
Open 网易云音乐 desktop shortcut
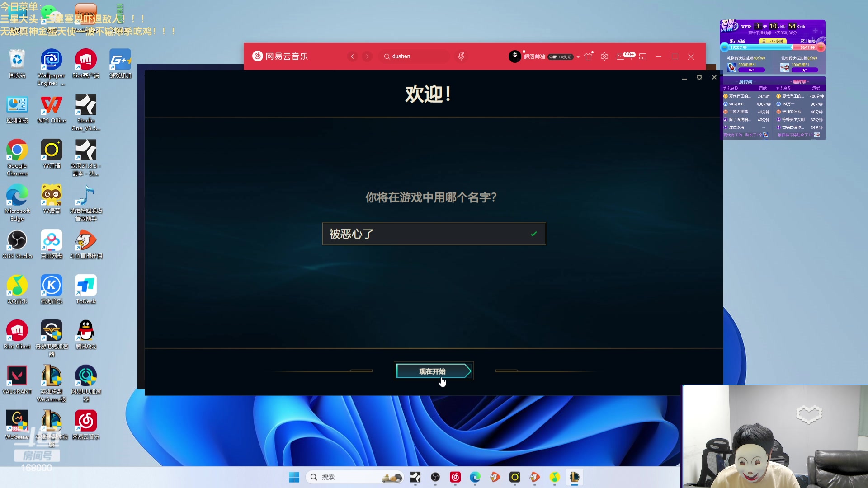85,425
